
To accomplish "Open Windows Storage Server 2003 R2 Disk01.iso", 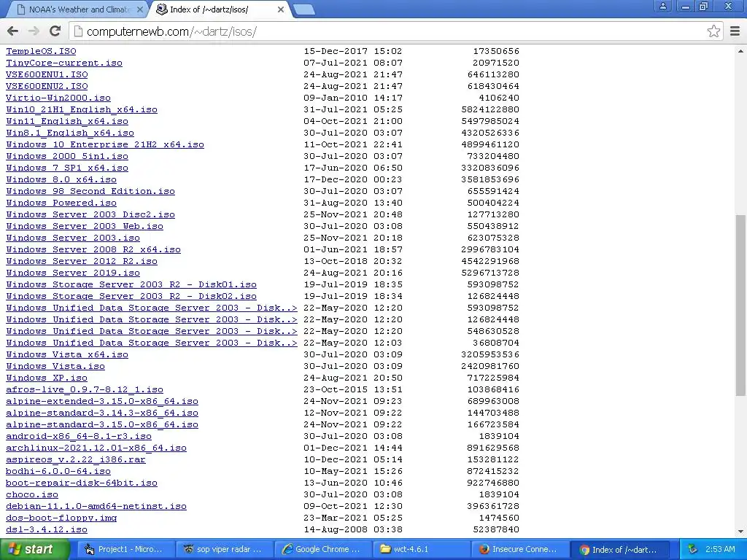I will [x=131, y=284].
